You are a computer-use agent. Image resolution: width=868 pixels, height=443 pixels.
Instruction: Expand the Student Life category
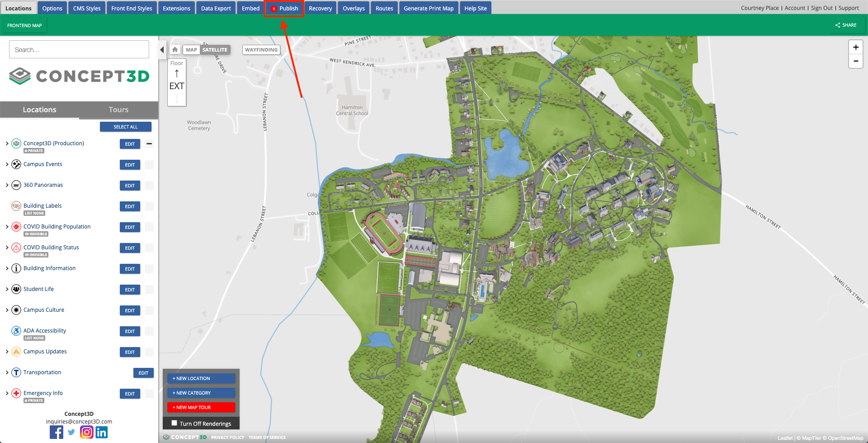point(7,289)
